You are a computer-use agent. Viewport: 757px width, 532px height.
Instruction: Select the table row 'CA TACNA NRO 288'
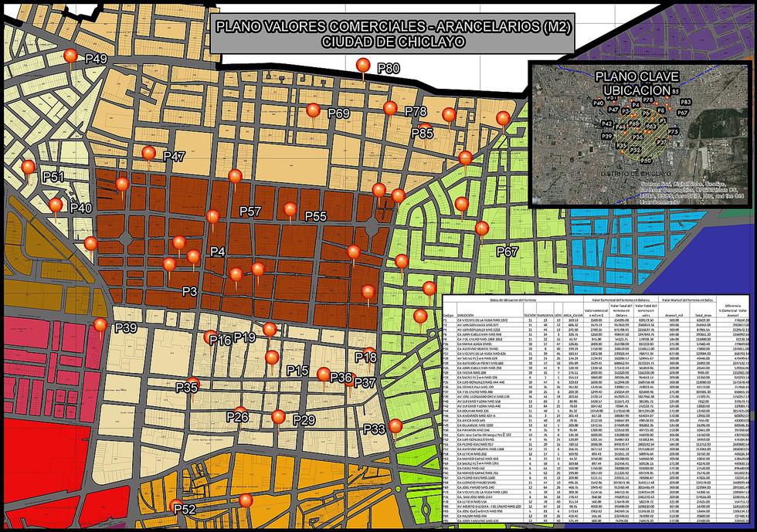pos(596,373)
